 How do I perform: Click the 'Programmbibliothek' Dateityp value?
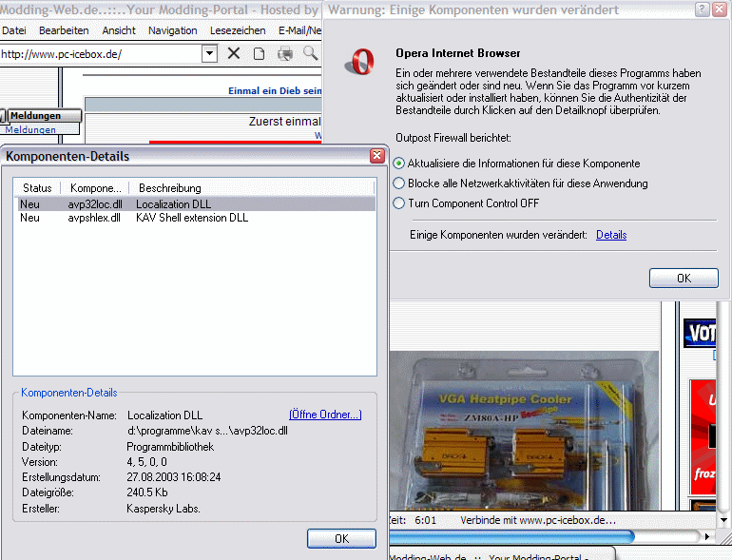pos(170,447)
